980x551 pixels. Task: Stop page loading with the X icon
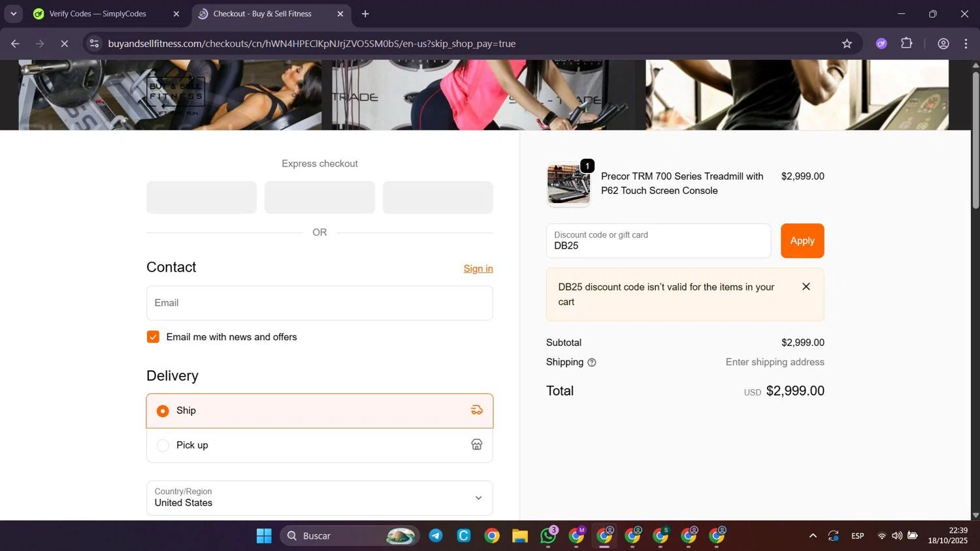tap(64, 44)
